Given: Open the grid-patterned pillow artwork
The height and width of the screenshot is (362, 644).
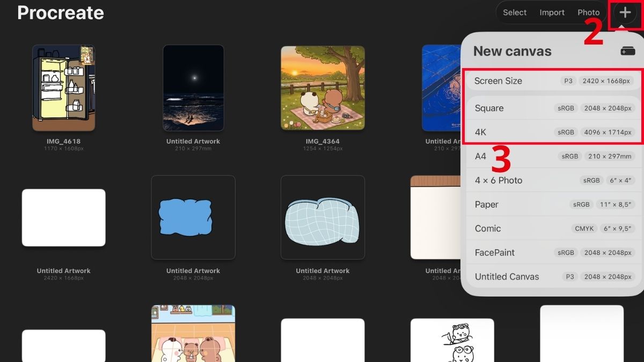Looking at the screenshot, I should (x=323, y=217).
